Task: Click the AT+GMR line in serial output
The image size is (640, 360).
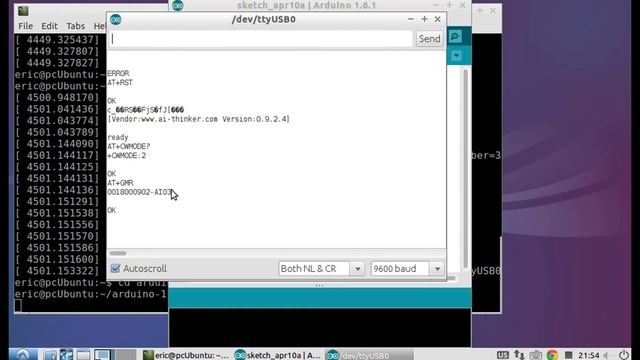Action: [x=120, y=183]
